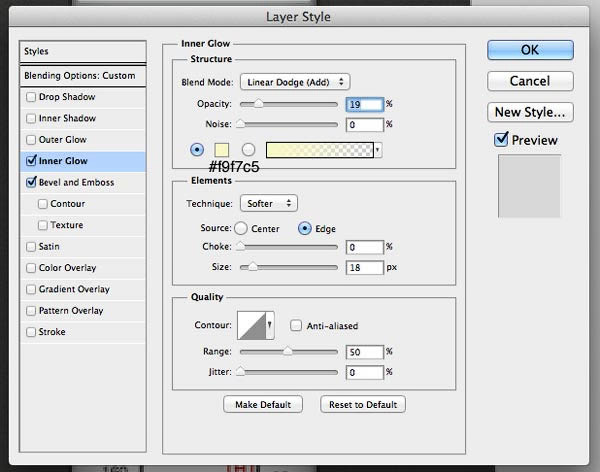The height and width of the screenshot is (472, 600).
Task: Click the New Style... button
Action: pyautogui.click(x=530, y=112)
